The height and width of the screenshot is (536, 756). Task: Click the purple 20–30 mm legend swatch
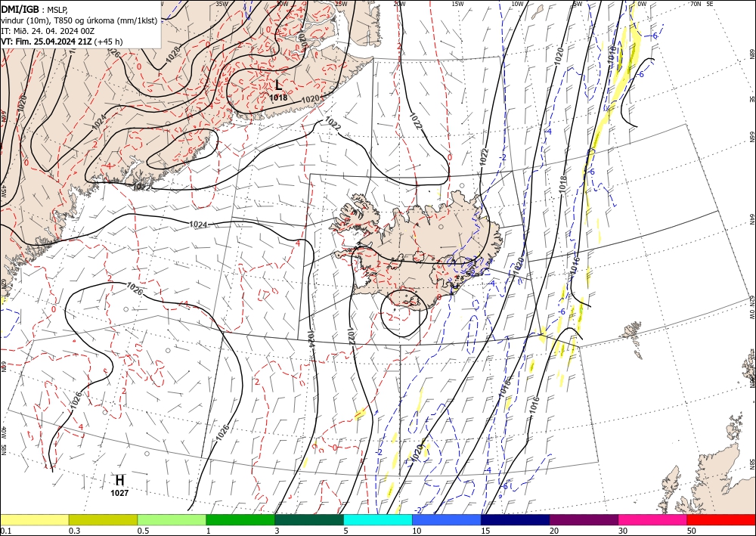584,519
